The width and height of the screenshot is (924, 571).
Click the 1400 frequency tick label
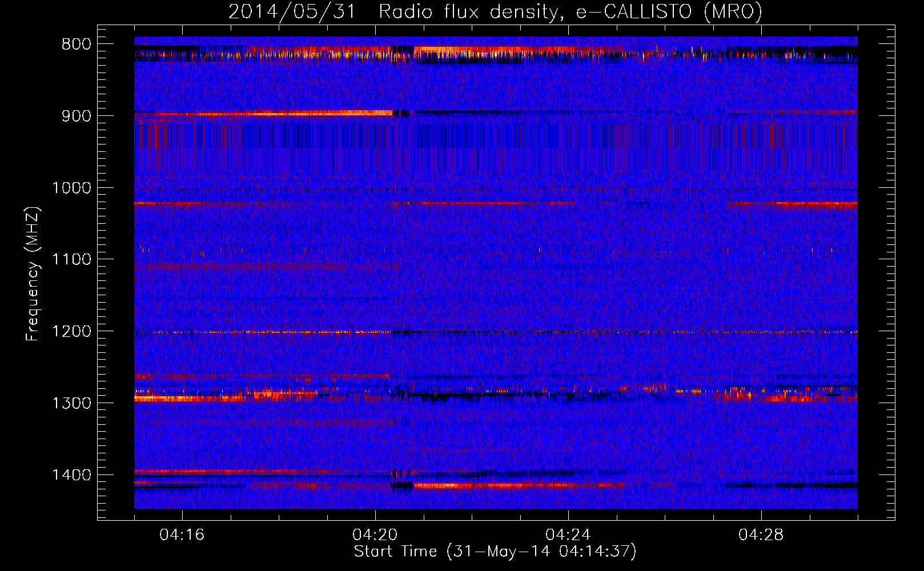pos(71,475)
